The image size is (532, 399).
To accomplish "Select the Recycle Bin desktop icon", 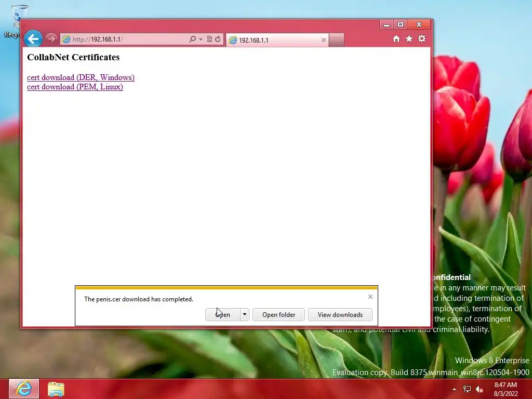I will pyautogui.click(x=15, y=21).
